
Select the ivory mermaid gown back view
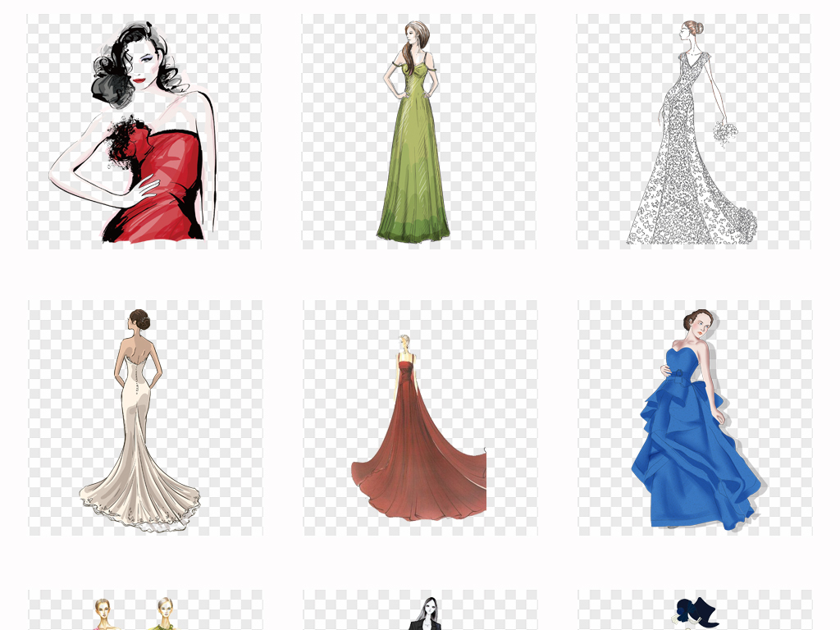tap(146, 418)
